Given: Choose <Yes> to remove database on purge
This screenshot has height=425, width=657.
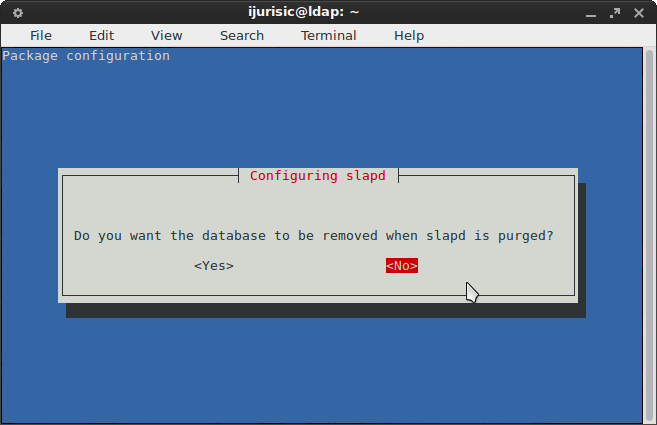Looking at the screenshot, I should point(214,266).
